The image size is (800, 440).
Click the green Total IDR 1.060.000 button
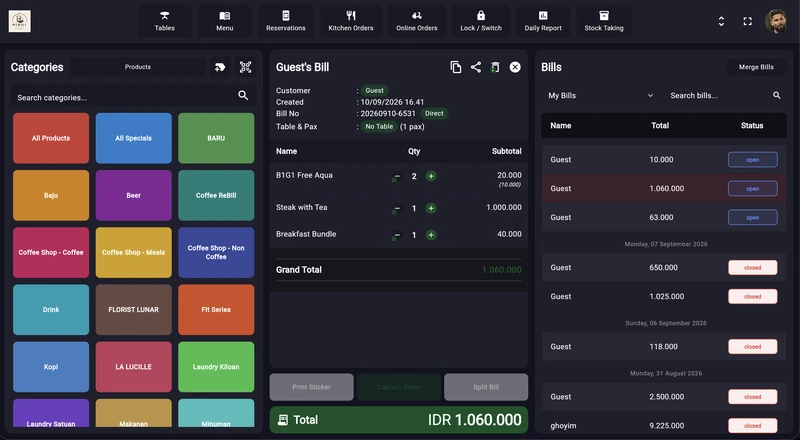pos(398,420)
